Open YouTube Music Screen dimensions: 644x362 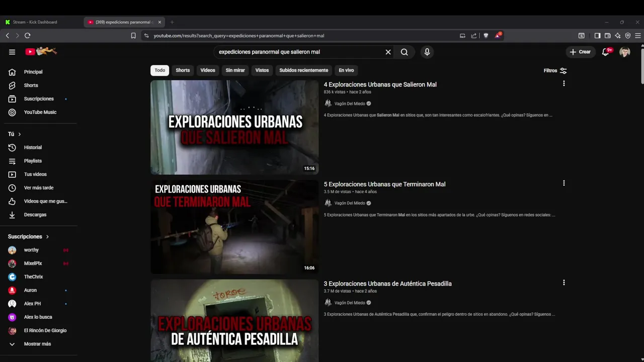[40, 112]
